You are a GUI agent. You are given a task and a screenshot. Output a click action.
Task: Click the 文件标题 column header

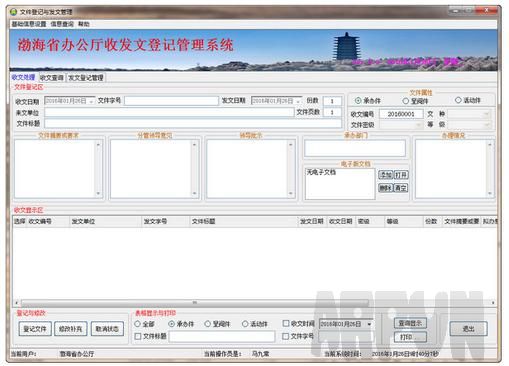coord(244,221)
